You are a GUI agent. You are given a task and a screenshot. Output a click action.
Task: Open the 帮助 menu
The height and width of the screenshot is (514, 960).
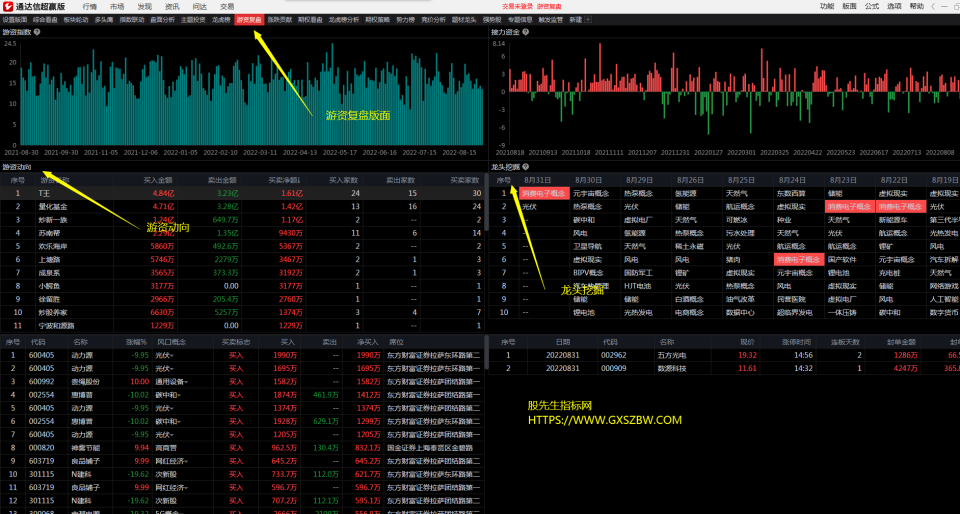[x=917, y=6]
